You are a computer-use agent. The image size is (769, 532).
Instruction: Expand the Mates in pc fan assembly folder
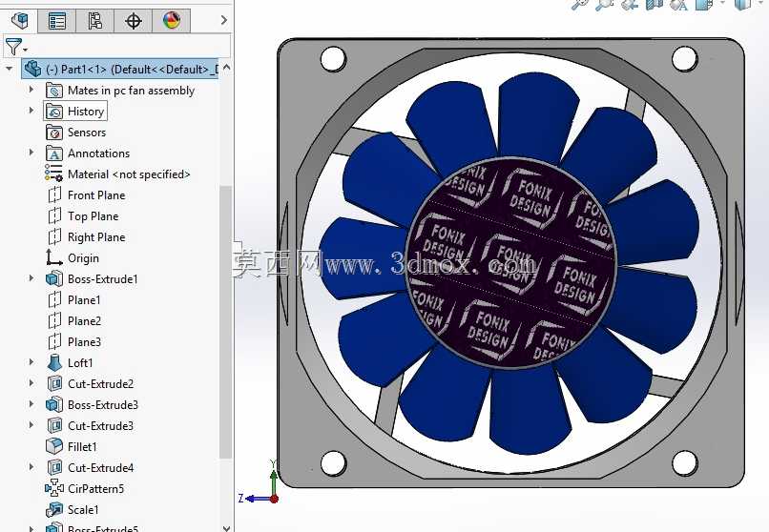pyautogui.click(x=31, y=90)
